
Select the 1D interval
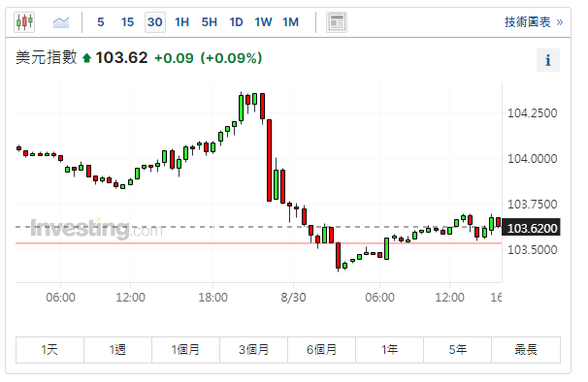pos(236,22)
